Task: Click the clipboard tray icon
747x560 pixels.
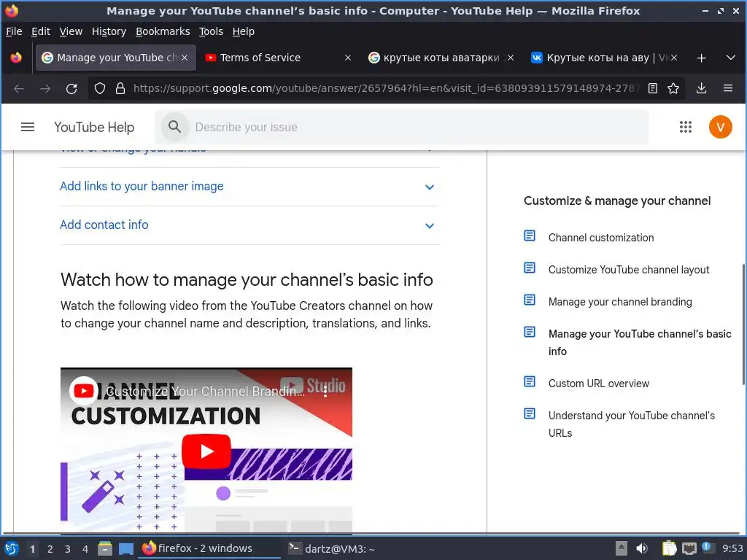Action: click(669, 548)
